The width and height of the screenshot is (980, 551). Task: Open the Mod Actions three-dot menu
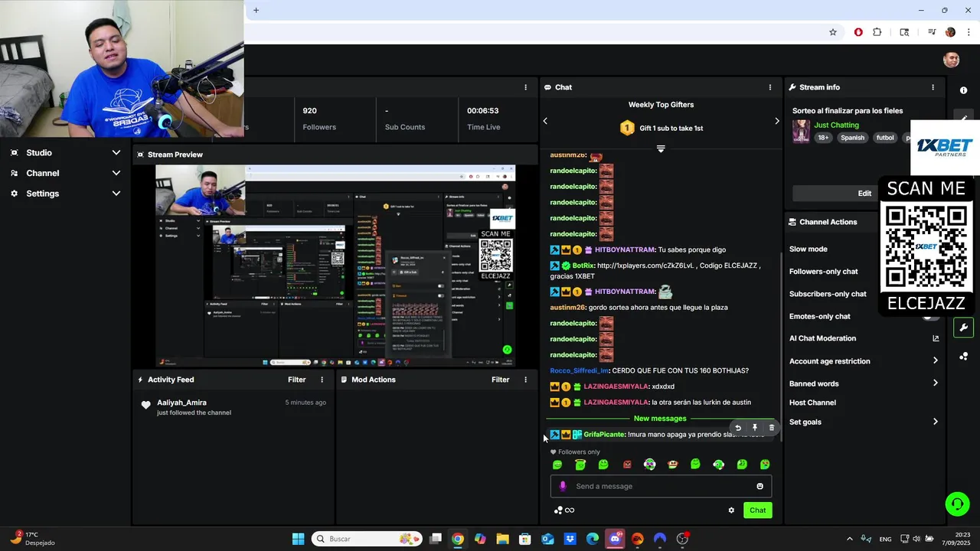[x=525, y=380]
